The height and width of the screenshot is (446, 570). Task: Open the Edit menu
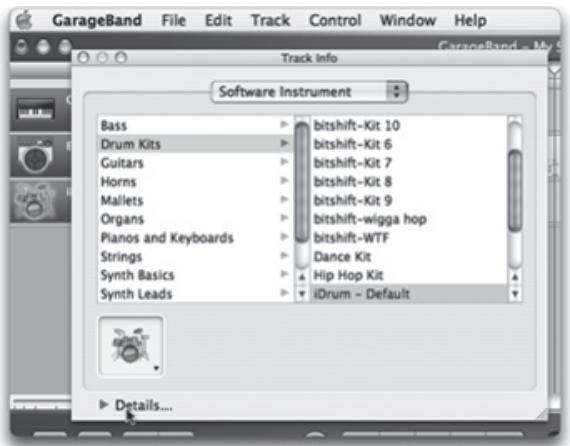[x=218, y=20]
